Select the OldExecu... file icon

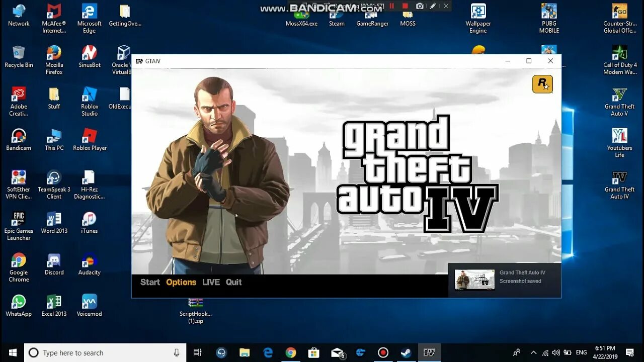pos(121,98)
